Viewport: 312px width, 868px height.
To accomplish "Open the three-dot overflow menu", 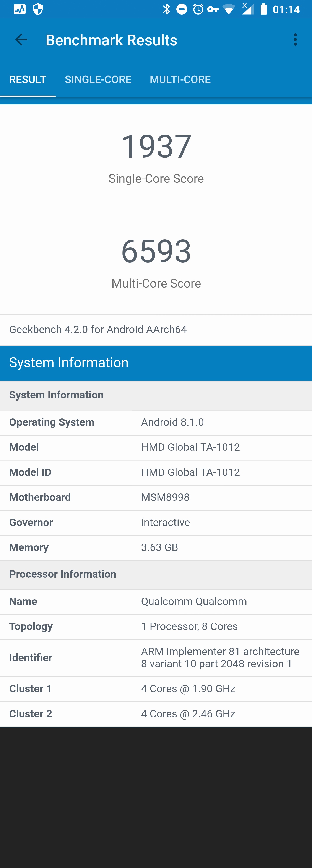I will click(x=295, y=40).
